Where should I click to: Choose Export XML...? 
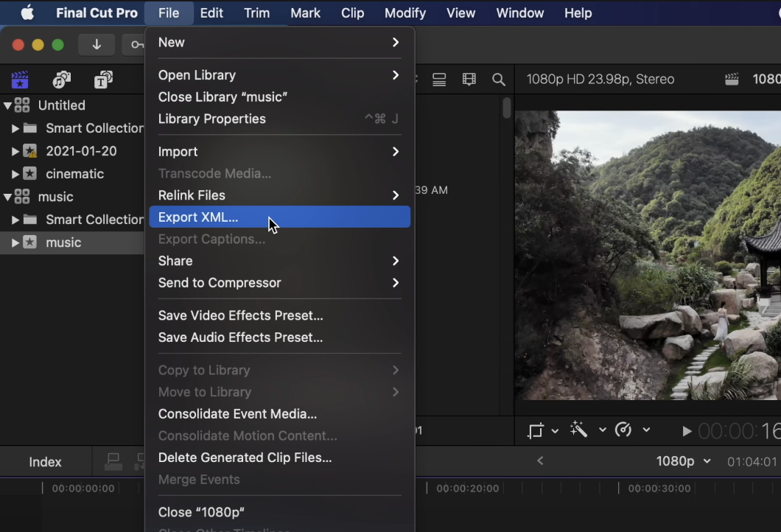pos(279,217)
